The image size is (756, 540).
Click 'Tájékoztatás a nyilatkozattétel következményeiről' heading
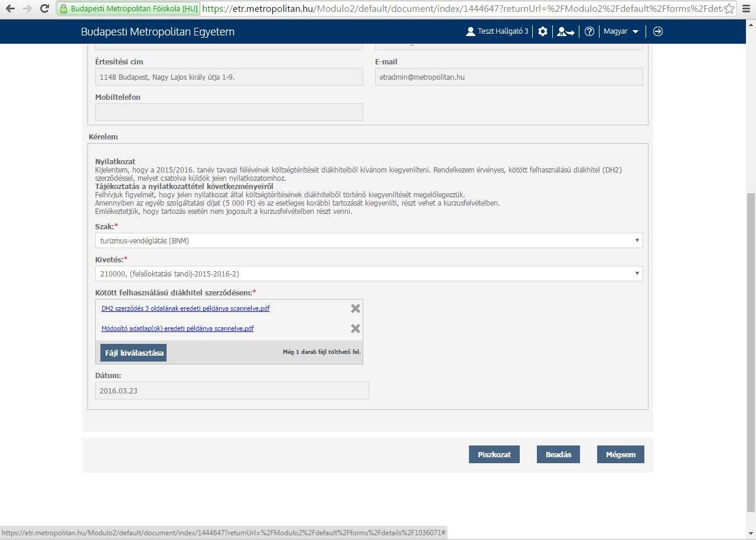click(184, 186)
